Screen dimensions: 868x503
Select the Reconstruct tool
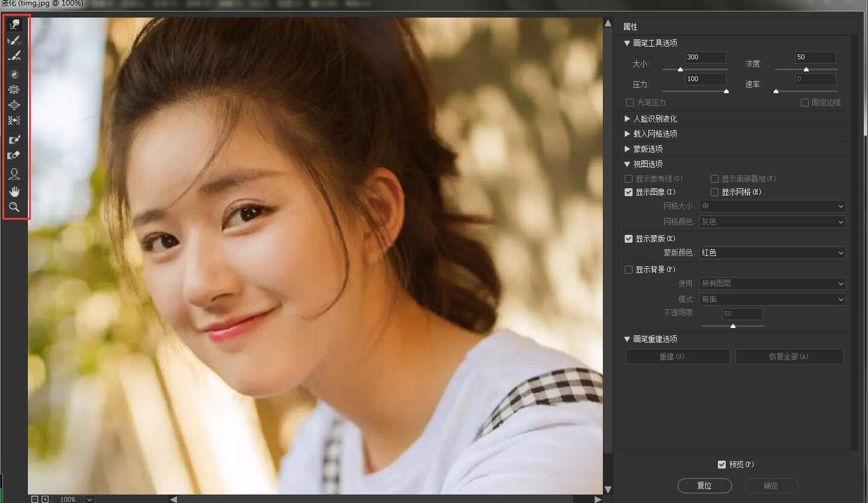coord(15,40)
